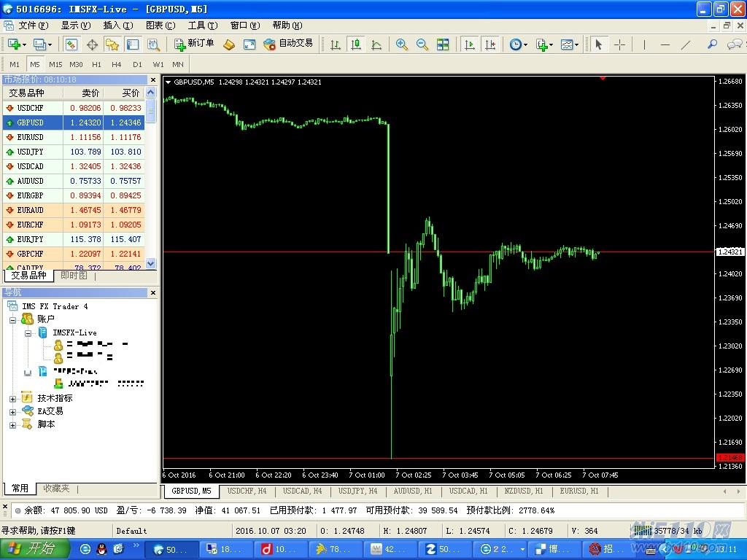Toggle the Navigator panel toolbar icon
Screen dimensions: 747x560
112,44
